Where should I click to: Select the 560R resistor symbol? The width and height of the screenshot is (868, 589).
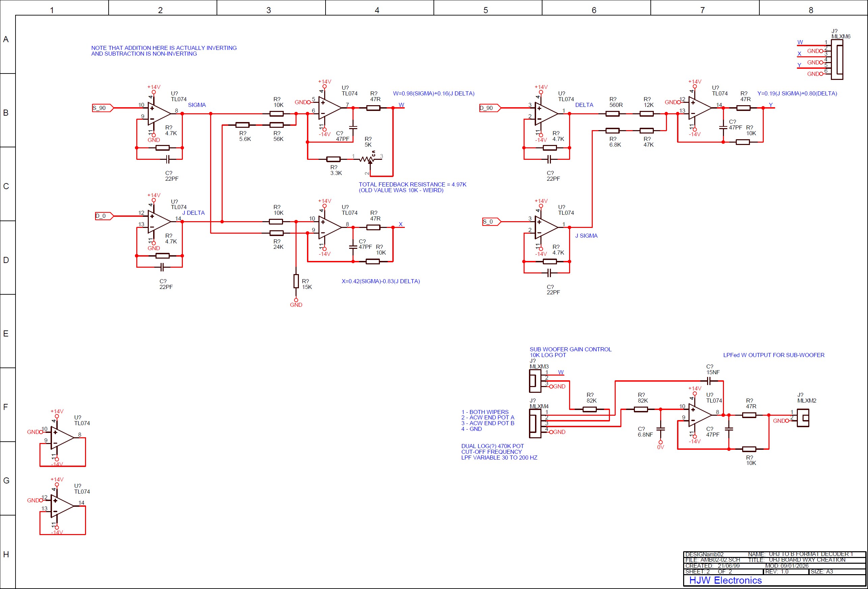[612, 114]
